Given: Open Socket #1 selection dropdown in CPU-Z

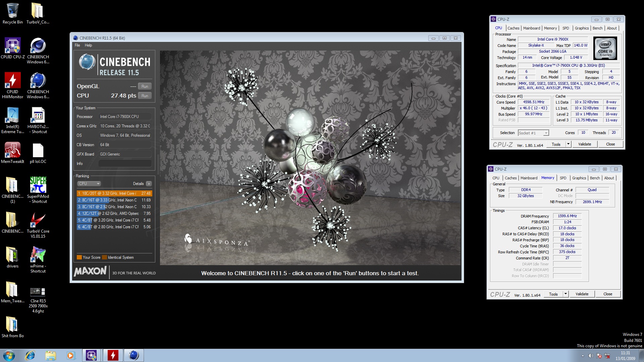Looking at the screenshot, I should (533, 133).
